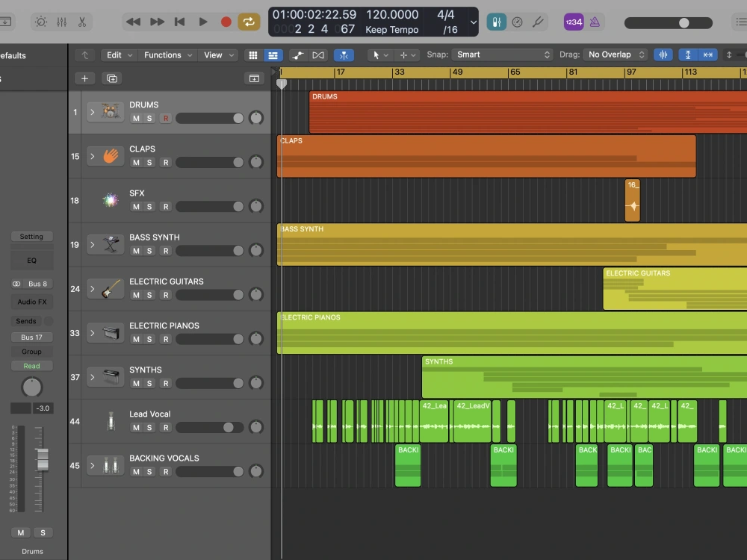Screen dimensions: 747x560
Task: Click the Audio FX slot button
Action: pos(32,302)
